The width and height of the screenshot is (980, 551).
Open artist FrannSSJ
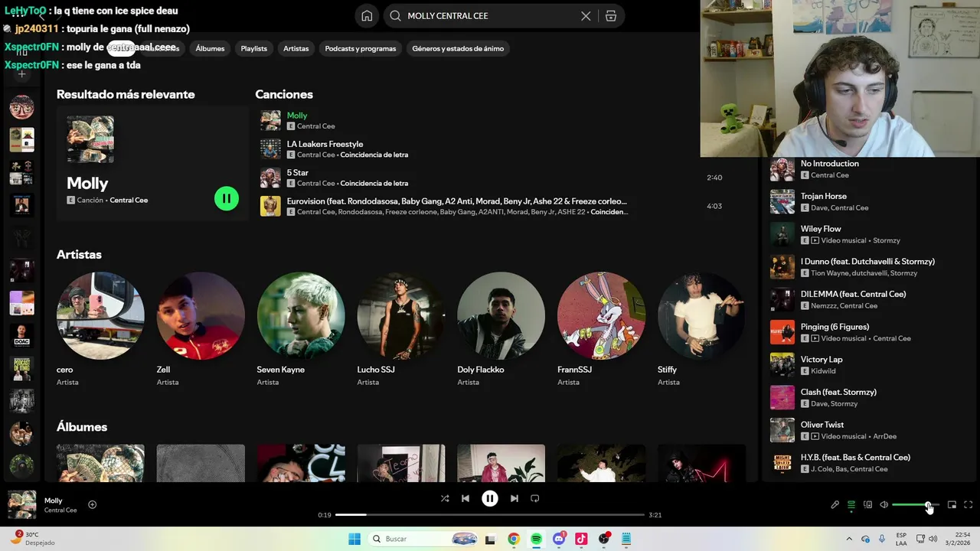(602, 315)
